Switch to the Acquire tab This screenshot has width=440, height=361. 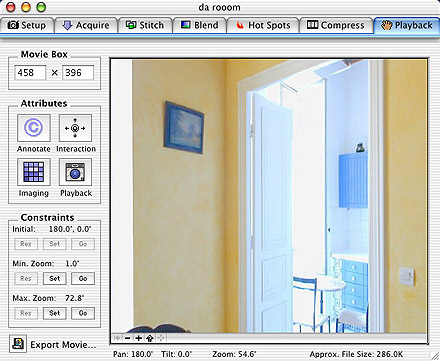(x=86, y=25)
